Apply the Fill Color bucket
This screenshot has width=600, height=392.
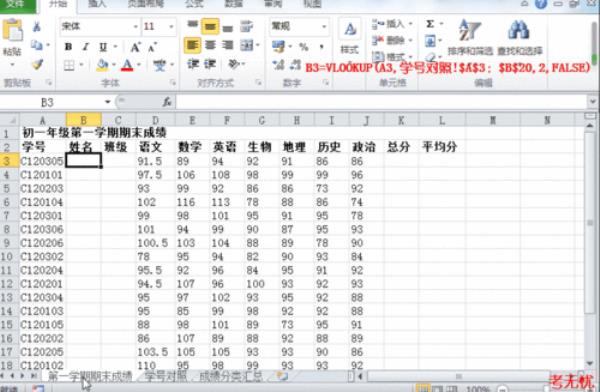[x=102, y=65]
